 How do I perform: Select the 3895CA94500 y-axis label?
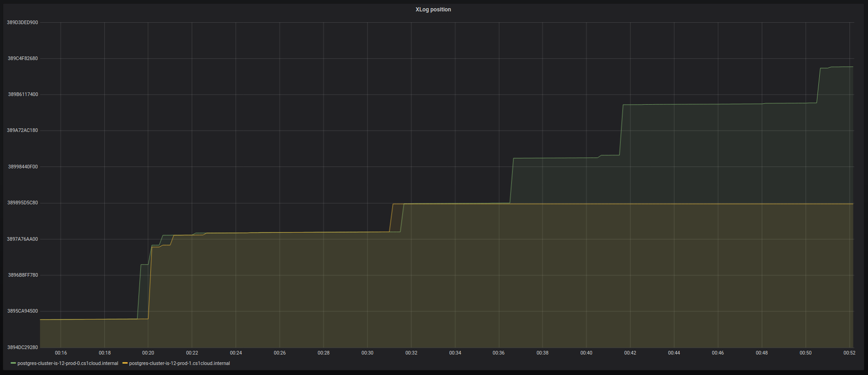click(x=23, y=311)
